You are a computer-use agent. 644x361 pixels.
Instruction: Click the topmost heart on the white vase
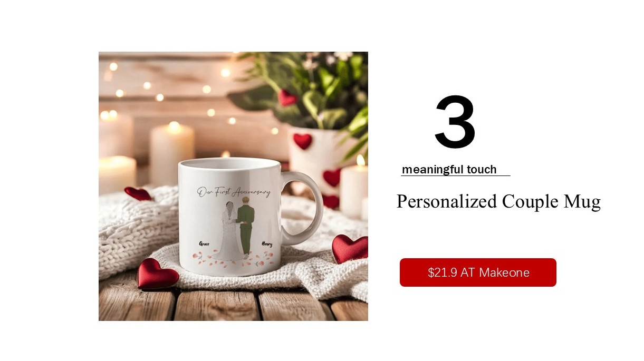click(303, 141)
